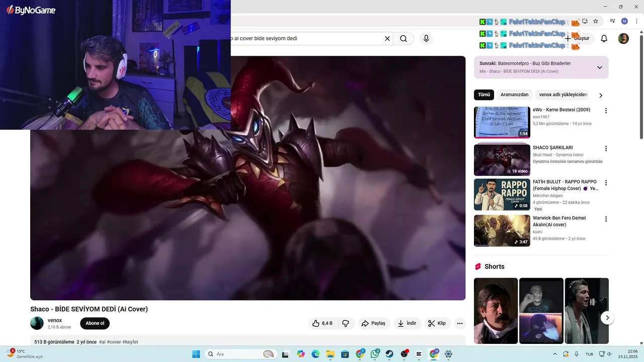Image resolution: width=644 pixels, height=362 pixels.
Task: Select the venox adlı yükleyiciden chip
Action: tap(563, 95)
